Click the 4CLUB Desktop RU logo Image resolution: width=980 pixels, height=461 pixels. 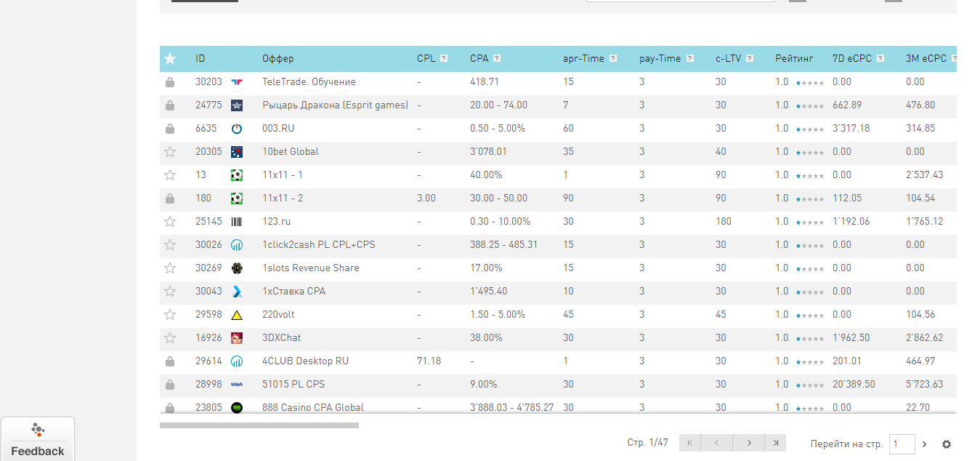237,361
